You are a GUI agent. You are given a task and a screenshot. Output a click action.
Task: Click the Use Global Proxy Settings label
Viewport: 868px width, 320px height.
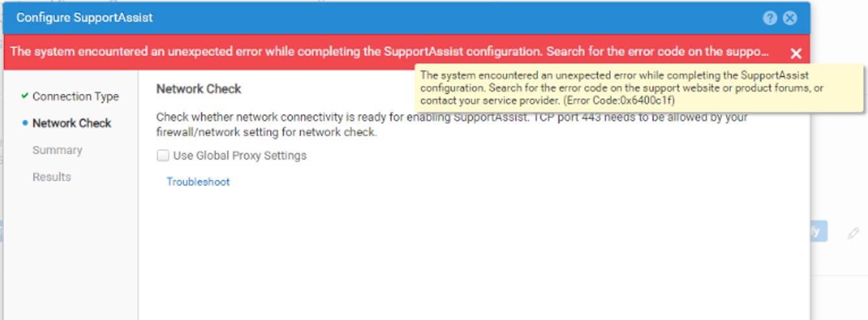click(x=239, y=155)
